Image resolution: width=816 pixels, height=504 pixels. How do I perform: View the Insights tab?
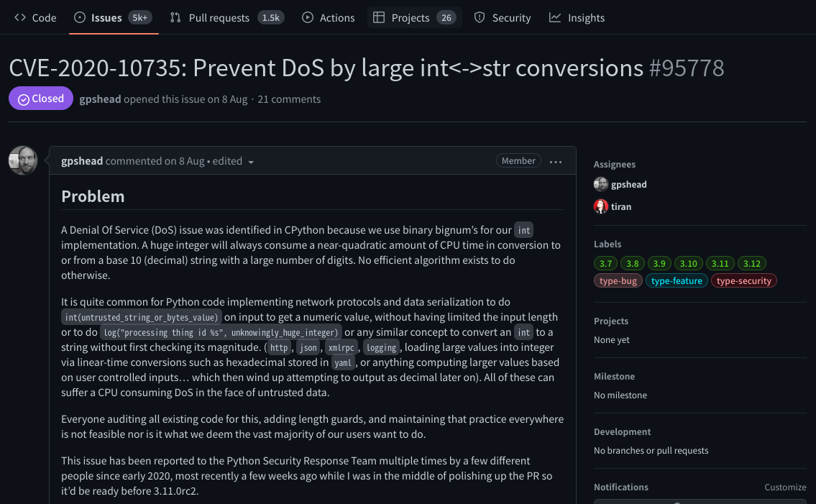577,18
